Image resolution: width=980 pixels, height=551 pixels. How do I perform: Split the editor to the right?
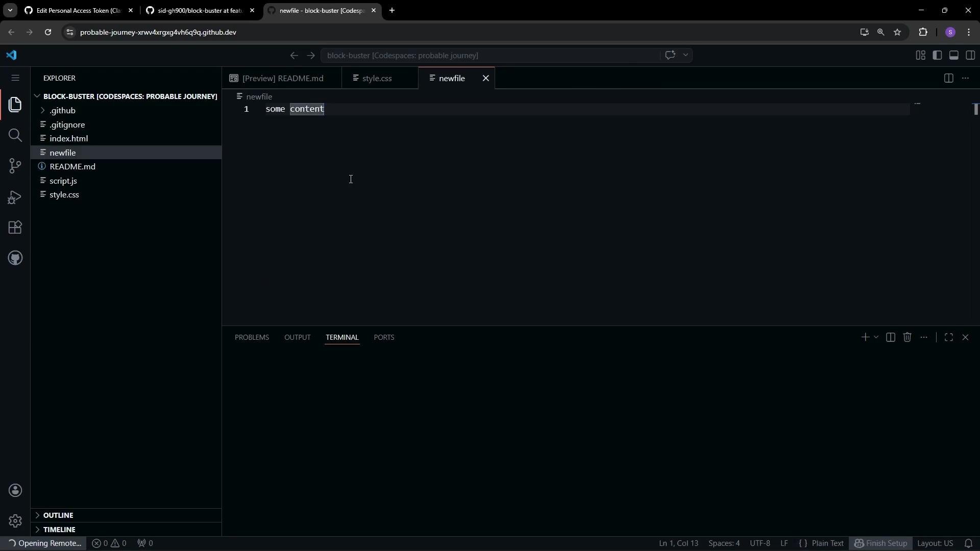coord(948,78)
